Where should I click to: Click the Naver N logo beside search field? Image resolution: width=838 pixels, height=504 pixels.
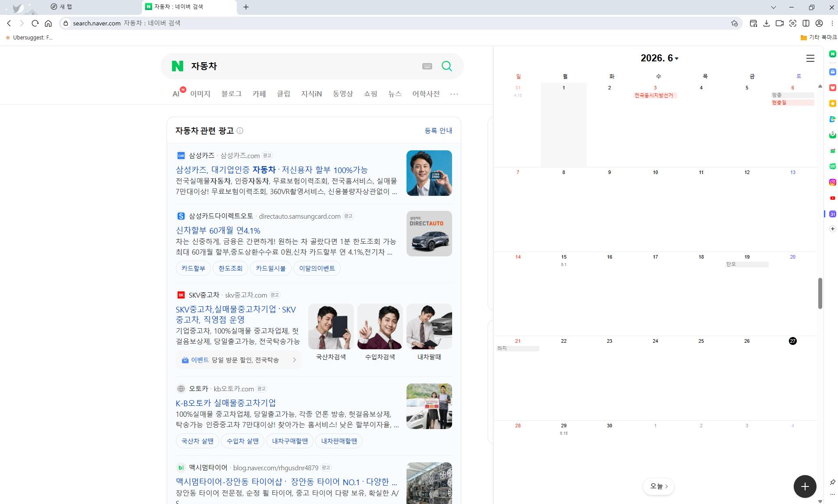(177, 66)
